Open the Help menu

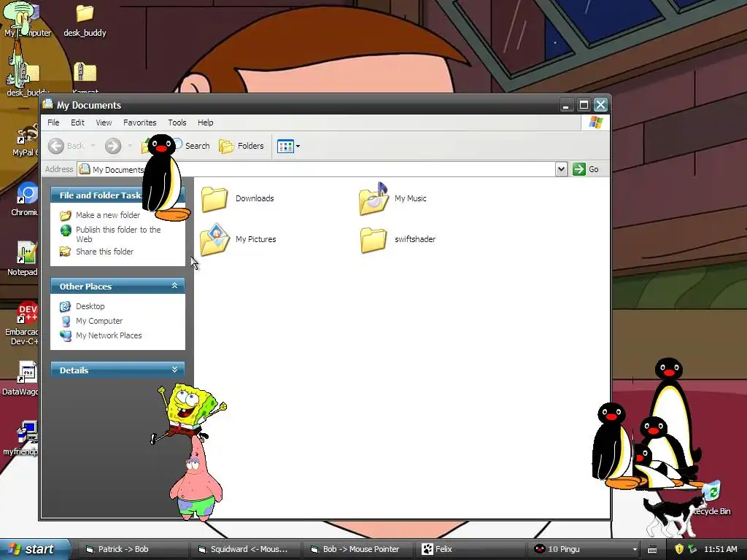[205, 122]
